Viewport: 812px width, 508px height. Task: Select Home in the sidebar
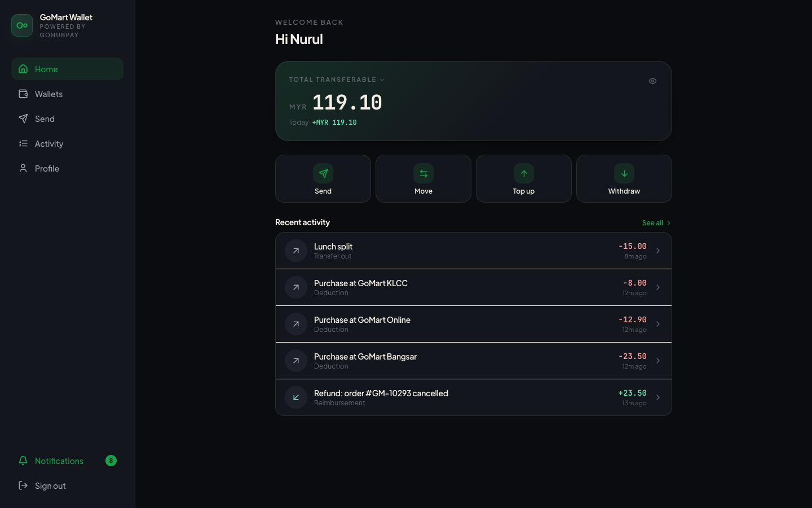[x=67, y=69]
